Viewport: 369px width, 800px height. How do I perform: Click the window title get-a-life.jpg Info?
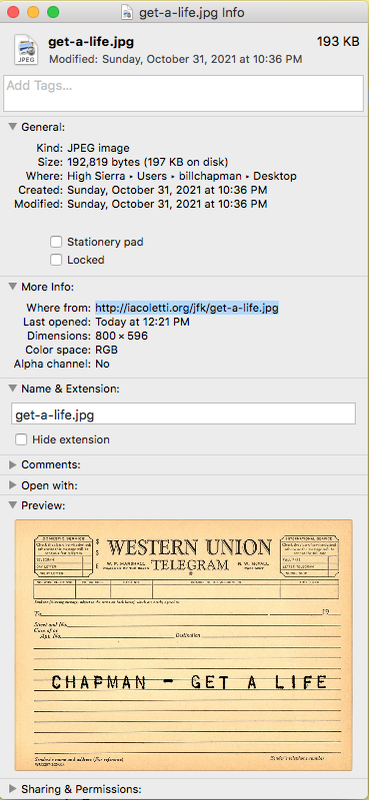192,13
